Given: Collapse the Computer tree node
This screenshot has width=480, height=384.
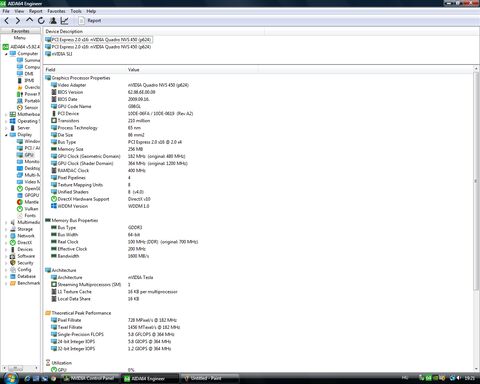Looking at the screenshot, I should (x=6, y=54).
